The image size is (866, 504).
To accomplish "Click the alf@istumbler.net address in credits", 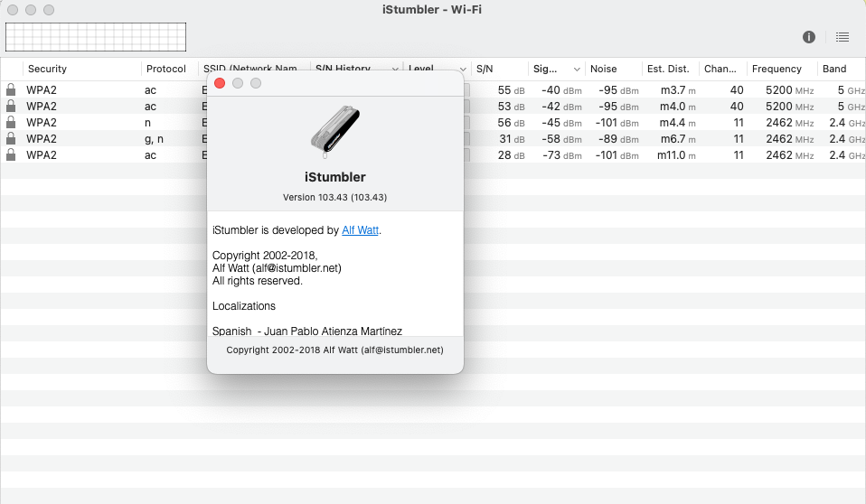I will point(297,267).
